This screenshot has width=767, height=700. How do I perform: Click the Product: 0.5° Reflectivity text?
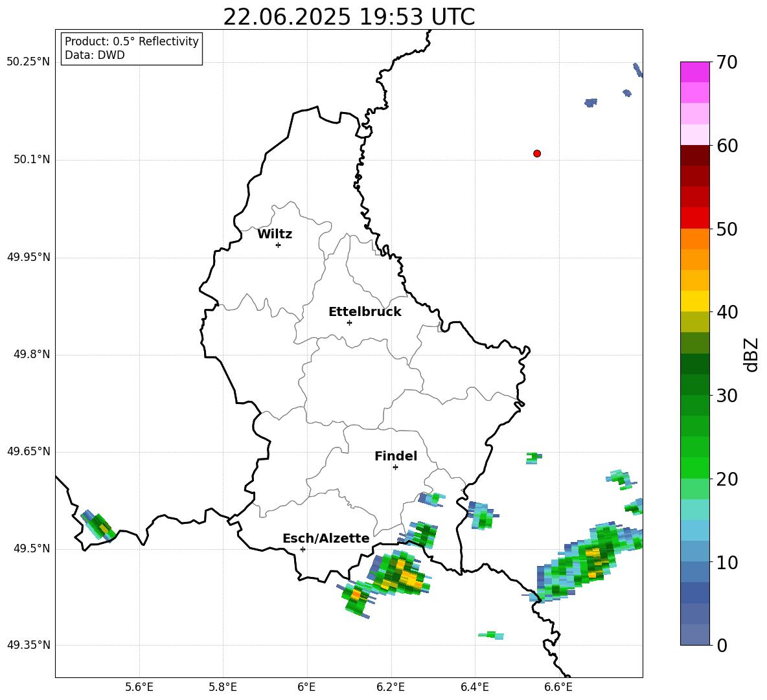pos(132,41)
